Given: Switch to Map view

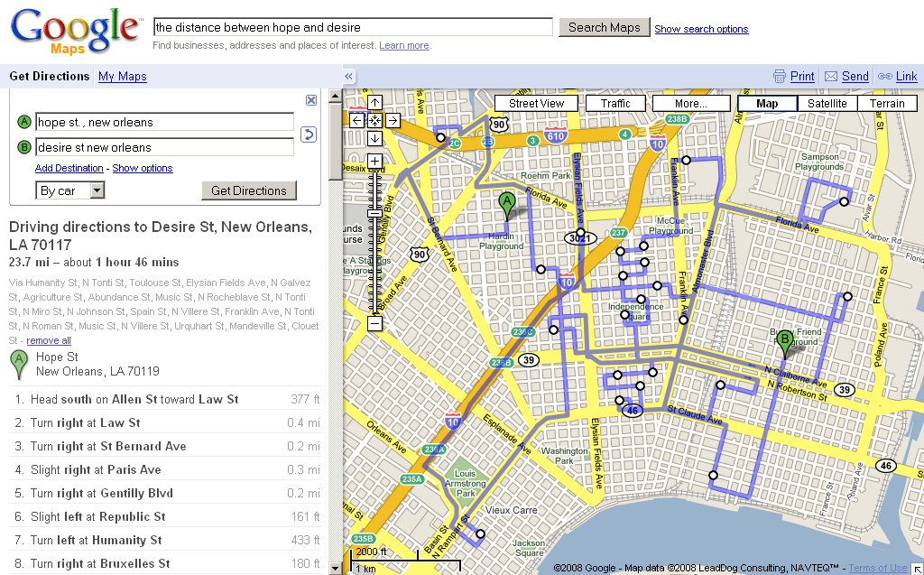Looking at the screenshot, I should (767, 103).
